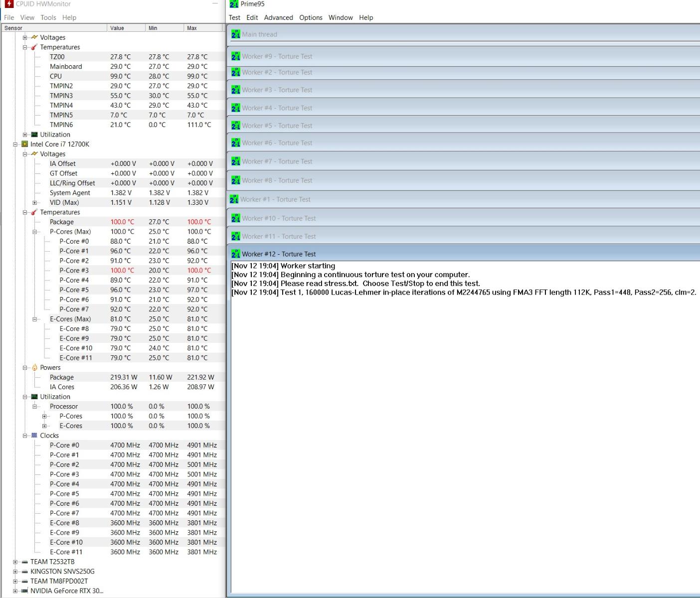Click the thermometer icon of Temperatures above Package

(34, 212)
